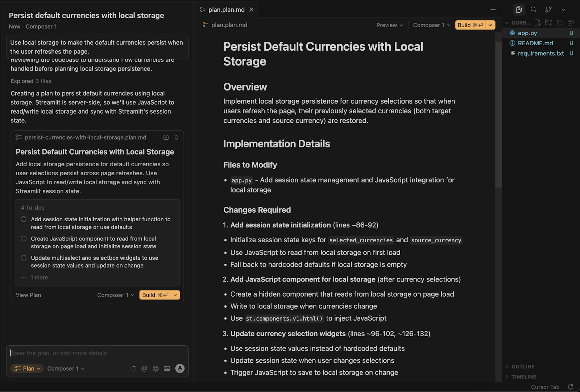Collapse all folders in explorer
Screen dimensions: 580x392
click(x=571, y=23)
